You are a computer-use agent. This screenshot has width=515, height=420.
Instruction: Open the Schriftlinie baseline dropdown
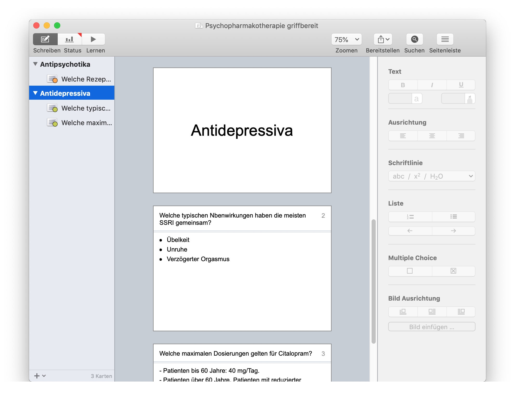point(432,176)
